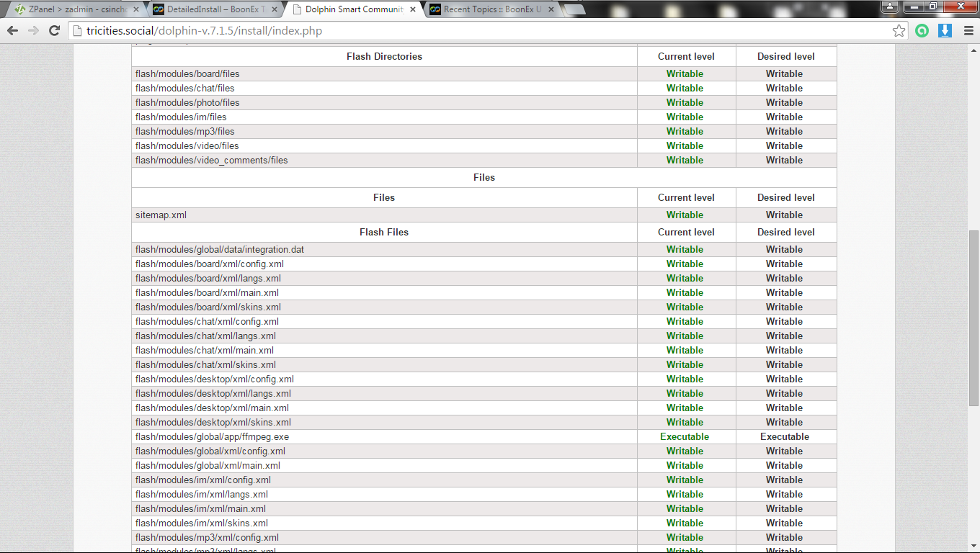980x553 pixels.
Task: Click the ffmpeg.exe file path
Action: point(212,436)
